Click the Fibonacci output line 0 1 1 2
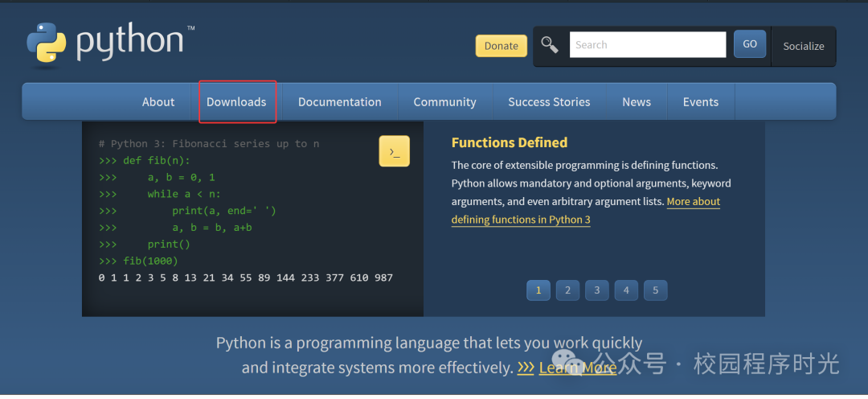The height and width of the screenshot is (399, 868). pyautogui.click(x=246, y=278)
